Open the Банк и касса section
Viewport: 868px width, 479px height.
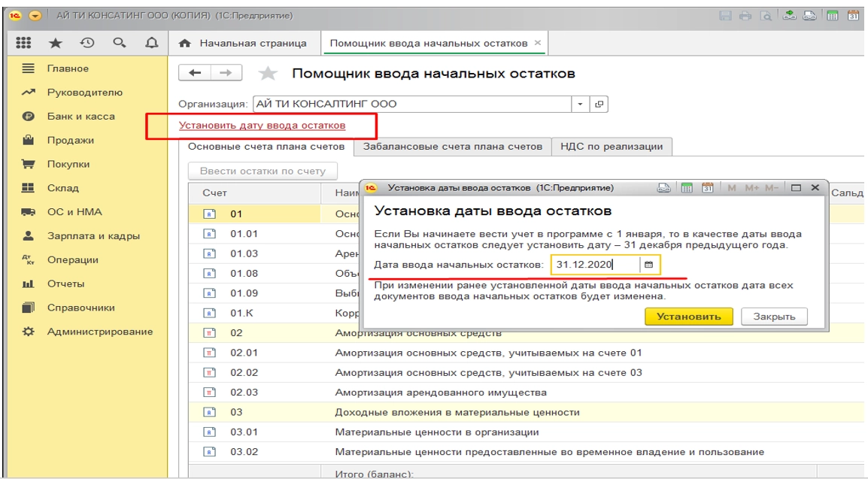pos(80,116)
